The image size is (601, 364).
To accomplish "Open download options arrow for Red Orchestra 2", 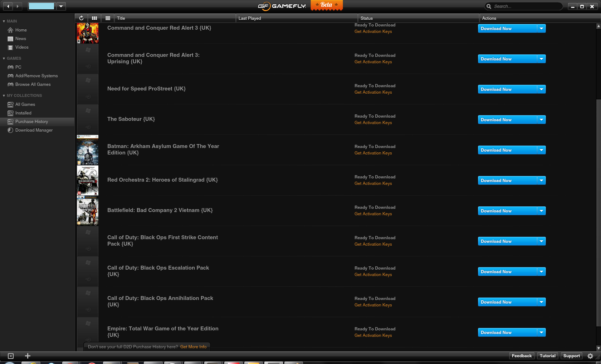I will click(541, 181).
